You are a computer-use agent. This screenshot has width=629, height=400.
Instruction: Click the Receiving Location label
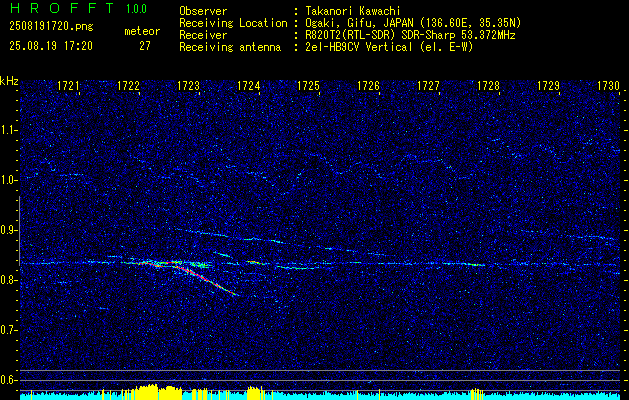coord(233,24)
